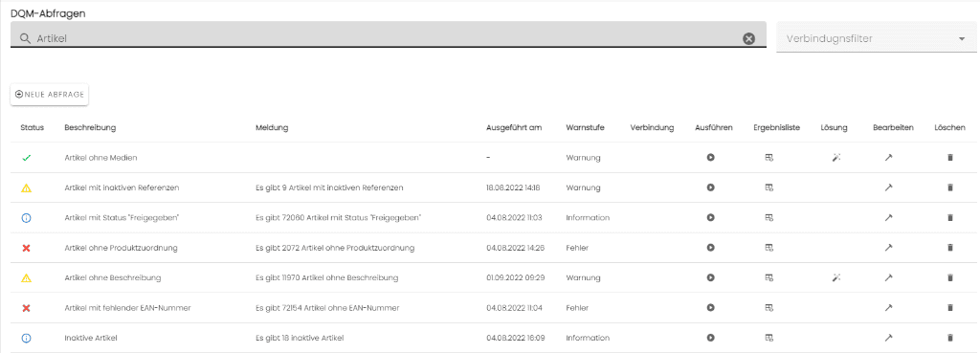Click info status icon of 'Artikel mit Status Freigegeben'
Screen dimensions: 980x353
pyautogui.click(x=26, y=218)
